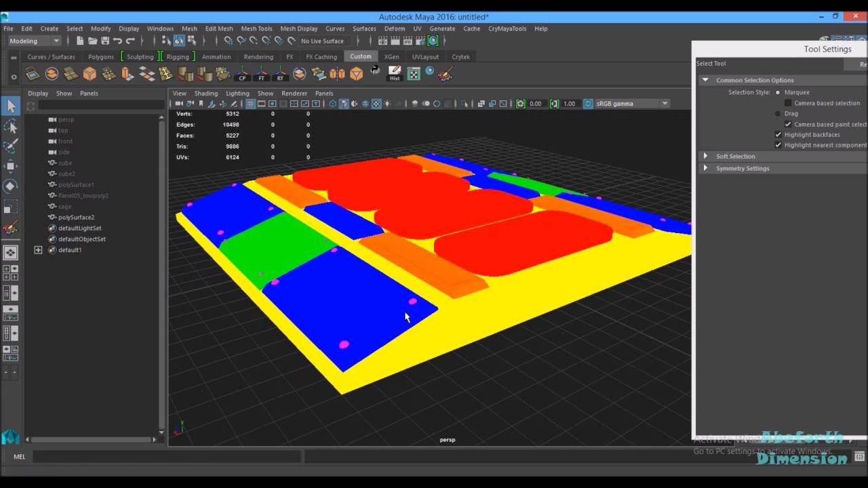
Task: Pick the Move tool in toolbox
Action: pyautogui.click(x=11, y=166)
